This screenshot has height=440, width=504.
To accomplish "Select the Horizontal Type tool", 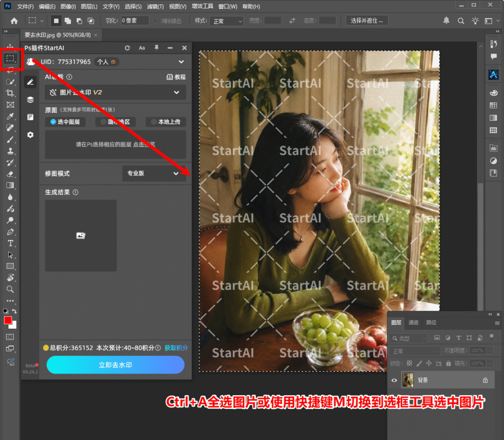I will click(10, 243).
